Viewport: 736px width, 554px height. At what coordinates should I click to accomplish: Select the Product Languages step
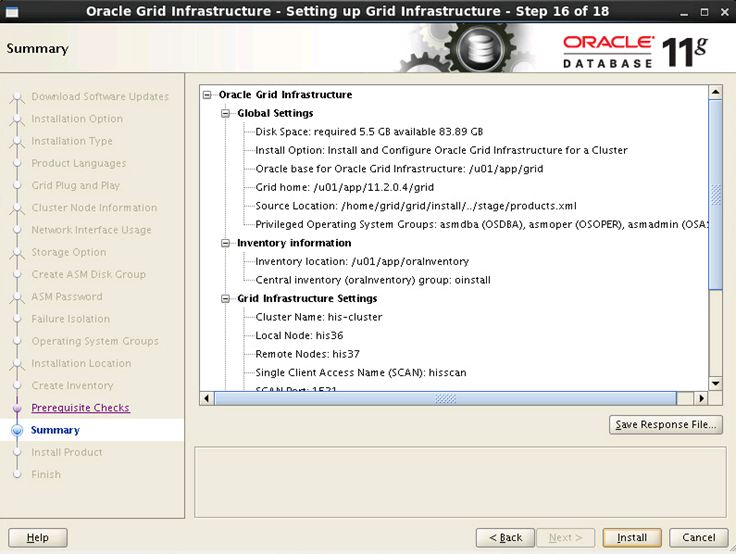[79, 163]
